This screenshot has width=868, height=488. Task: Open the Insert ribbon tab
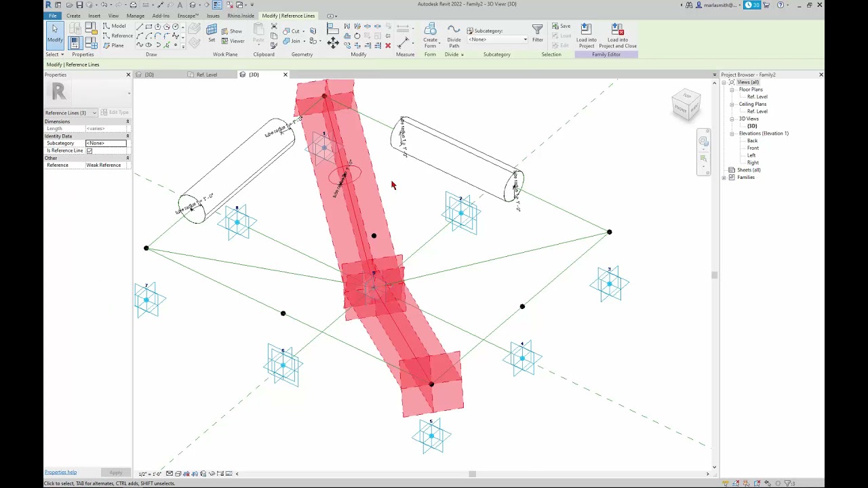[x=94, y=16]
